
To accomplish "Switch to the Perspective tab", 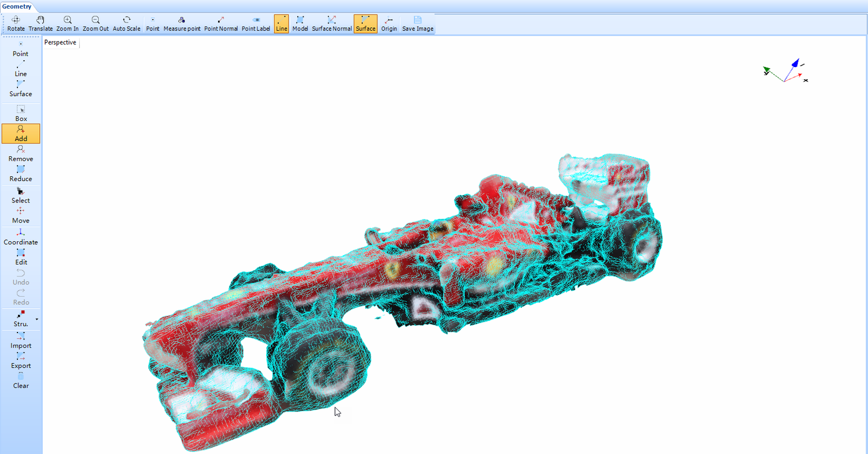I will 60,42.
